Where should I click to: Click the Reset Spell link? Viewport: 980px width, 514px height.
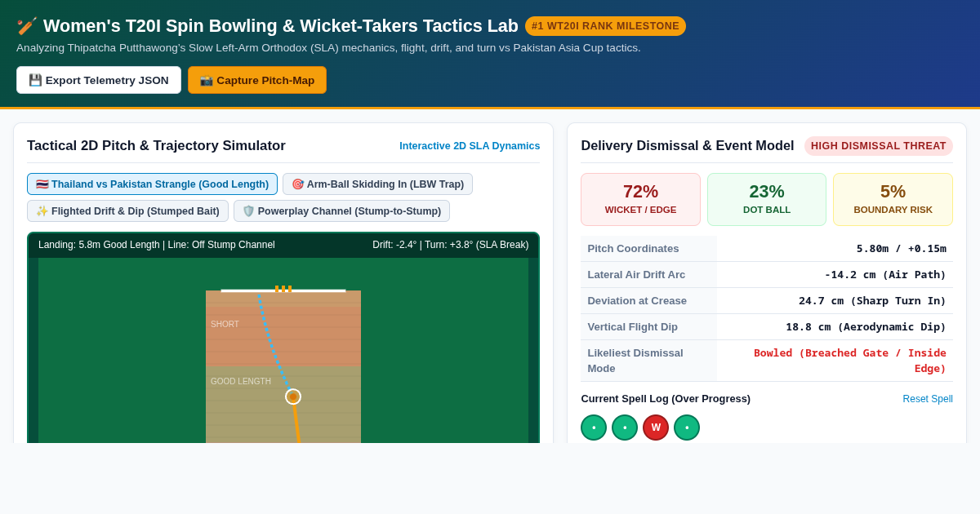click(x=928, y=399)
